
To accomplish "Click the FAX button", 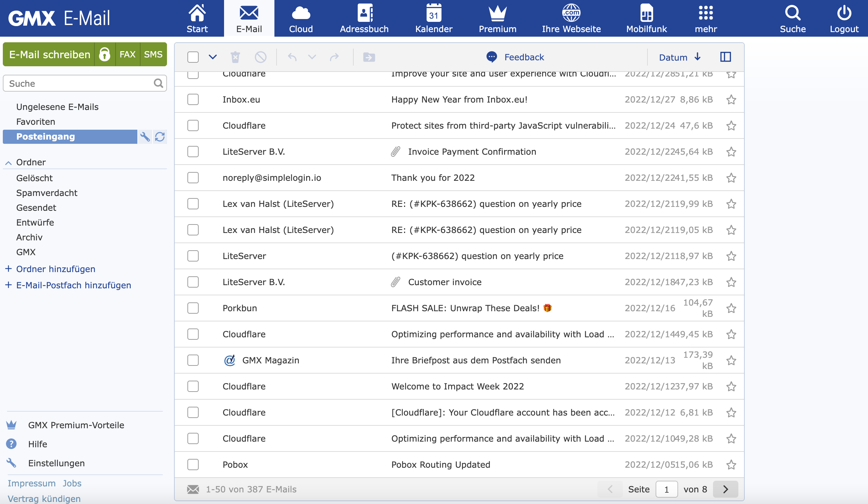I will (x=128, y=54).
